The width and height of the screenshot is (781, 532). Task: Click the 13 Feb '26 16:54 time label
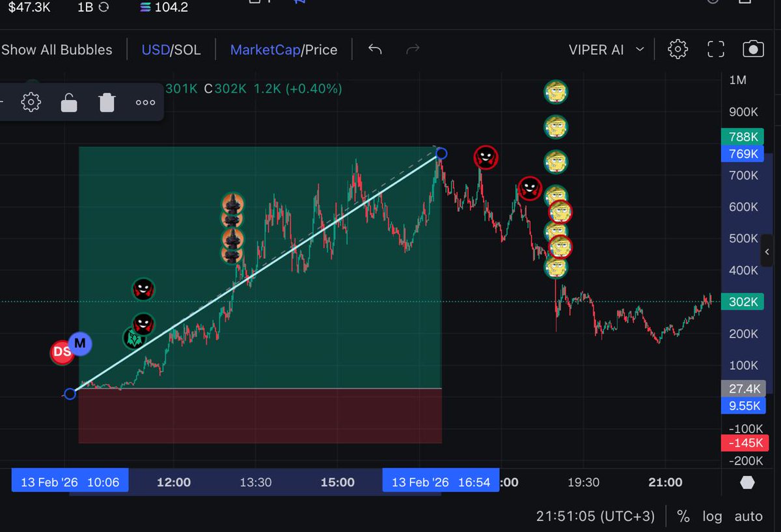pos(441,482)
